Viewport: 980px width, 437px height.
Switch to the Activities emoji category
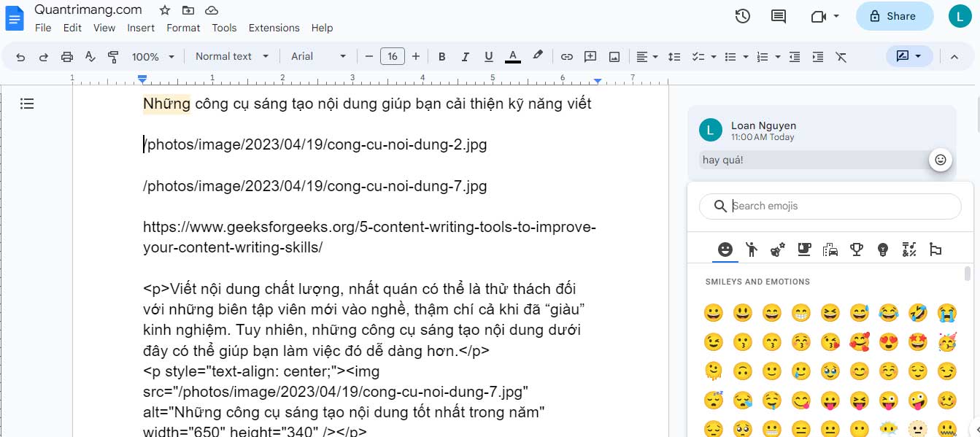coord(856,249)
